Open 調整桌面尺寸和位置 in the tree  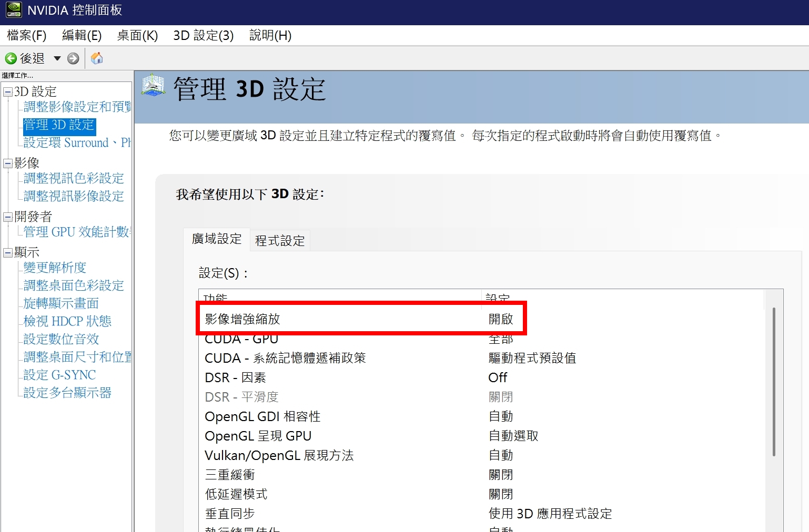pyautogui.click(x=78, y=357)
